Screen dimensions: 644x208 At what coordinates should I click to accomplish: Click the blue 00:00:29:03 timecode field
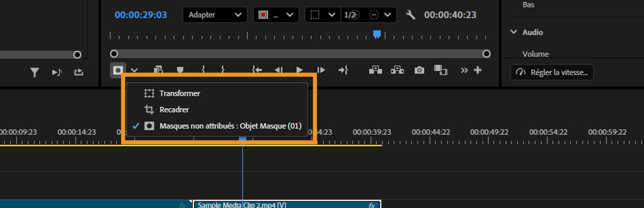(x=141, y=15)
